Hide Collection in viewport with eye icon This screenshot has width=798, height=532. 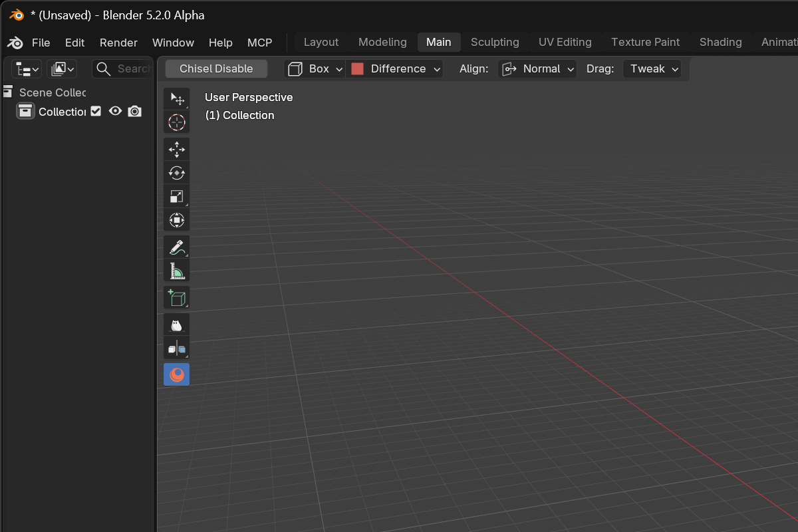tap(116, 111)
